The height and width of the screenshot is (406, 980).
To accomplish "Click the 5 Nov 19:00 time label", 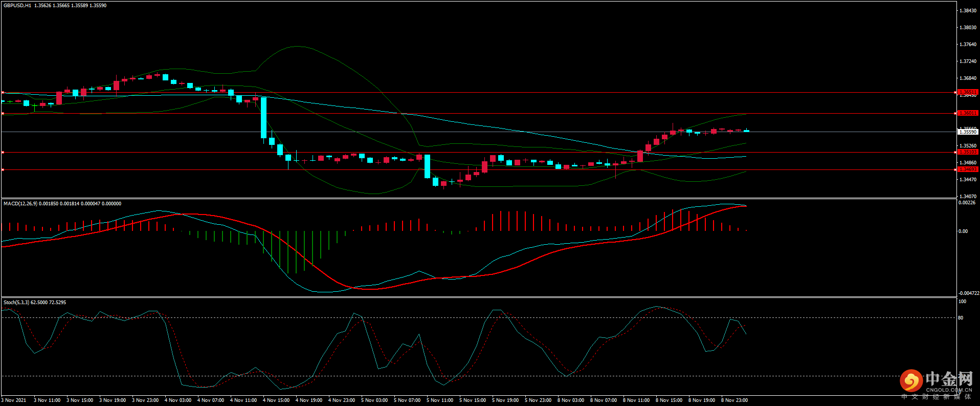I will click(505, 400).
